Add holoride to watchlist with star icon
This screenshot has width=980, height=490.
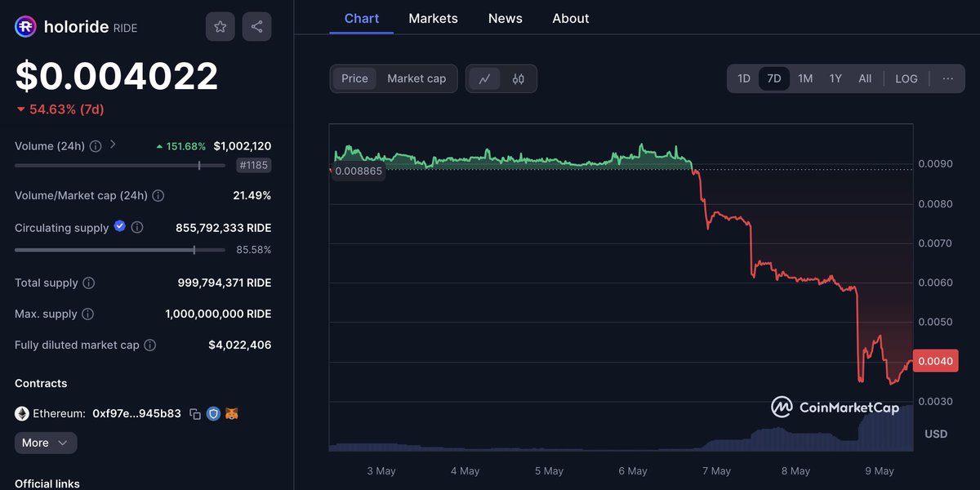point(220,27)
